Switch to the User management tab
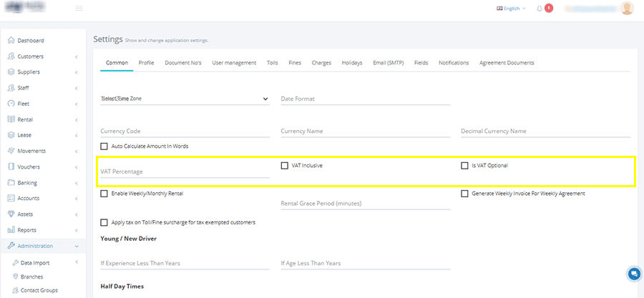The height and width of the screenshot is (298, 644). tap(234, 63)
